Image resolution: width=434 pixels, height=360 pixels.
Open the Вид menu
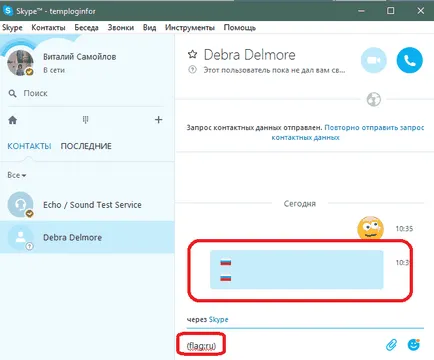[x=149, y=28]
